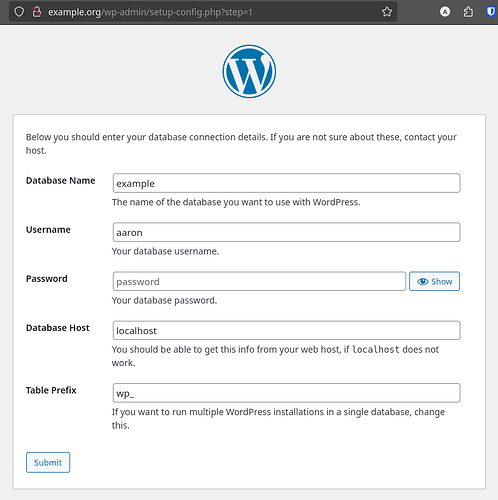Viewport: 498px width, 500px height.
Task: Click the Table Prefix label
Action: click(x=51, y=390)
